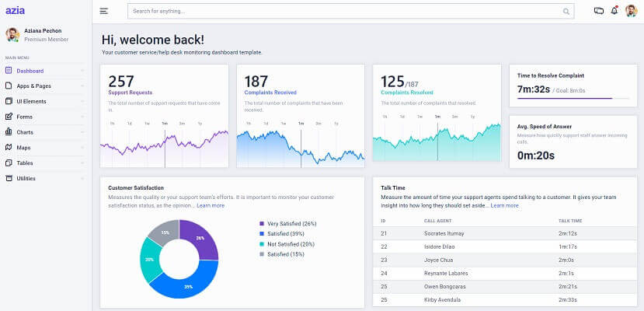
Task: Click Learn more under Customer Satisfaction
Action: tap(211, 206)
